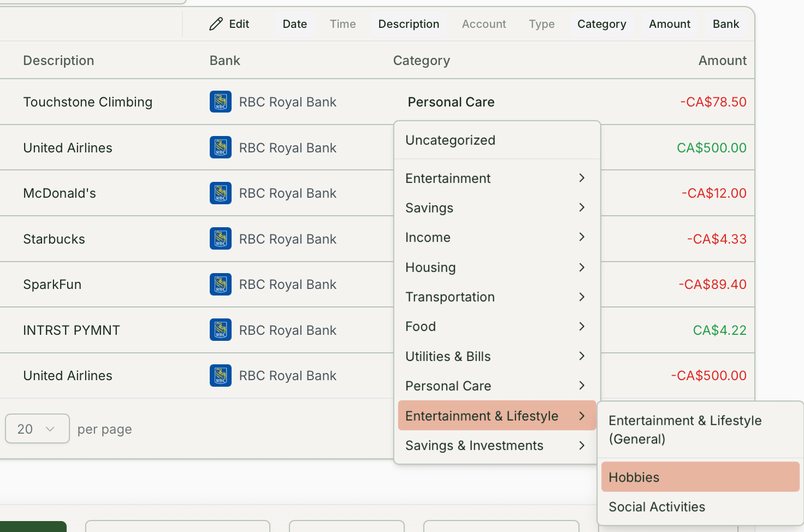804x532 pixels.
Task: Click RBC logo in Touchstone Climbing row
Action: pos(221,102)
